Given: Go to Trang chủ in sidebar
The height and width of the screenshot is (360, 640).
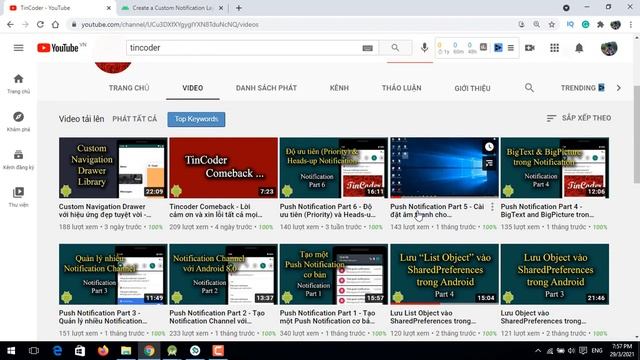Looking at the screenshot, I should tap(18, 84).
